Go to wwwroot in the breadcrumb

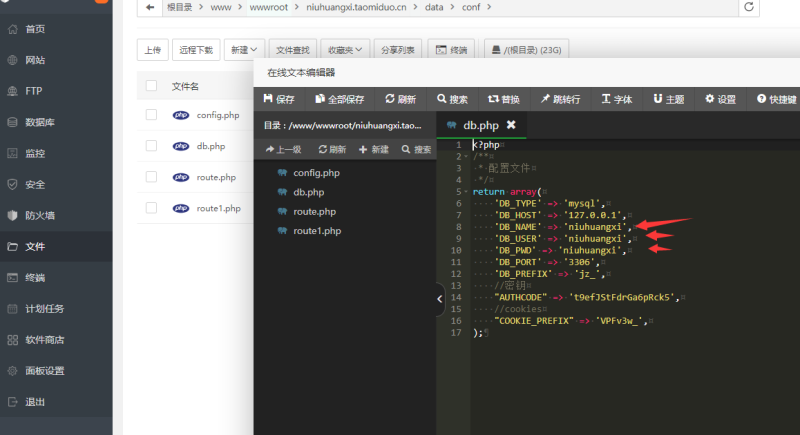tap(269, 7)
